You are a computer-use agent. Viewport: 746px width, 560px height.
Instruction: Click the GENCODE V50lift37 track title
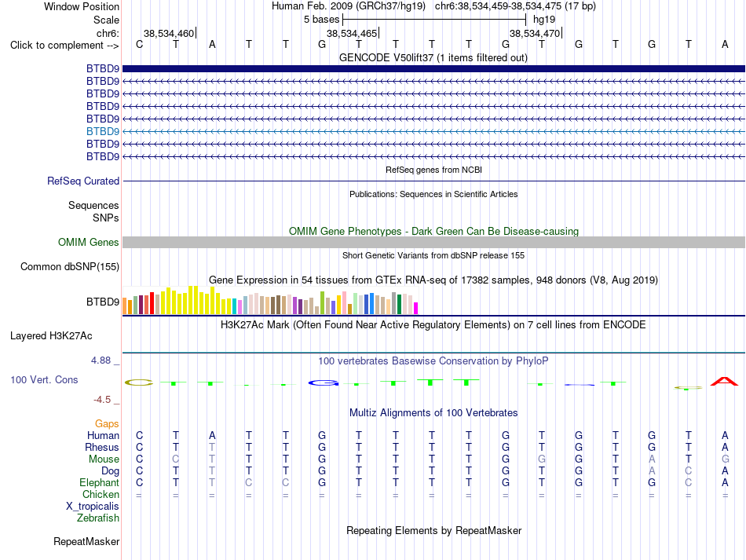click(x=433, y=57)
